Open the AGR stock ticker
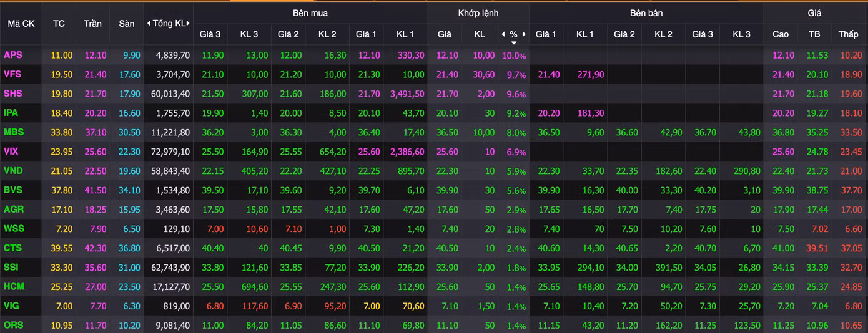868x333 pixels. click(x=14, y=210)
